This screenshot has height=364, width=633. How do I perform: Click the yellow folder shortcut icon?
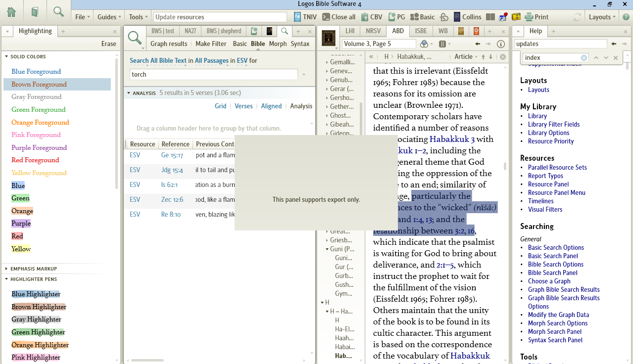pyautogui.click(x=516, y=17)
